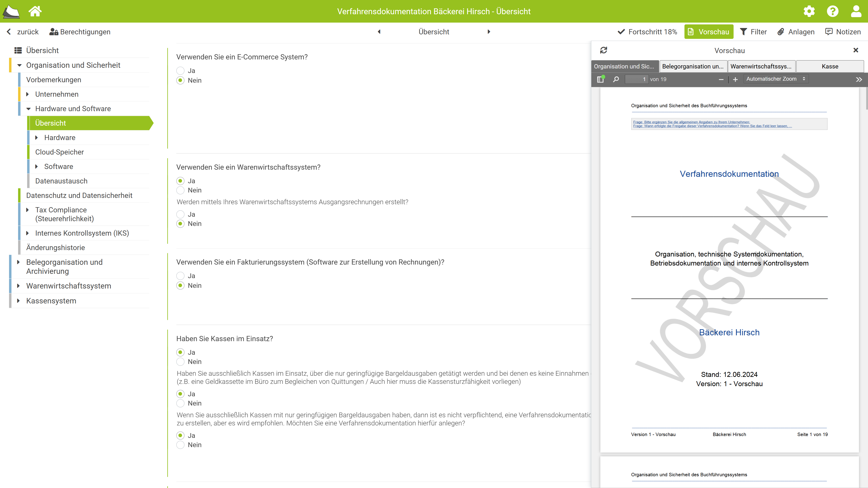Open settings gear icon

pos(809,11)
